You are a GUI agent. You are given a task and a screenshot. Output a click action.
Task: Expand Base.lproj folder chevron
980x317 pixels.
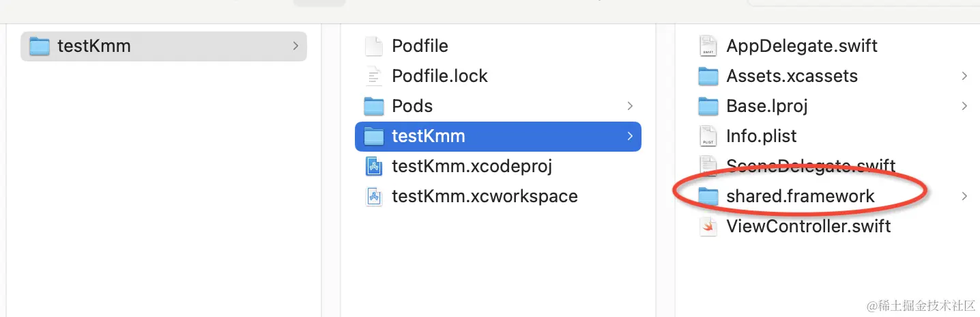(964, 106)
